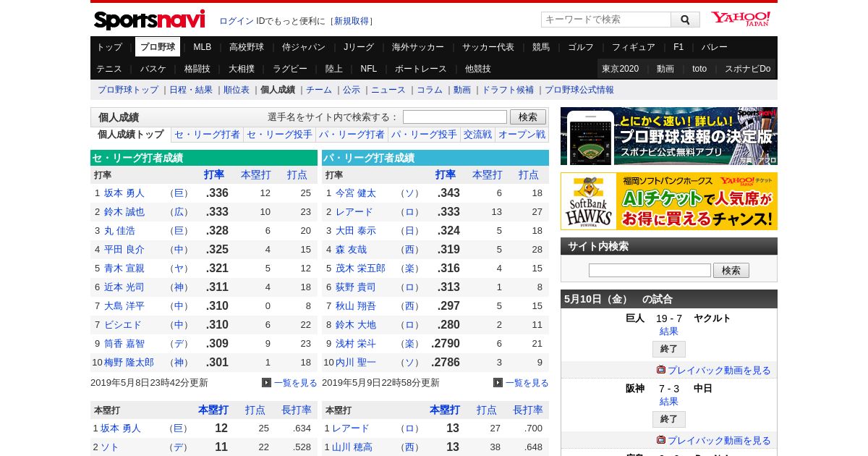Open スポナビDo navigation item
This screenshot has height=456, width=868.
748,69
